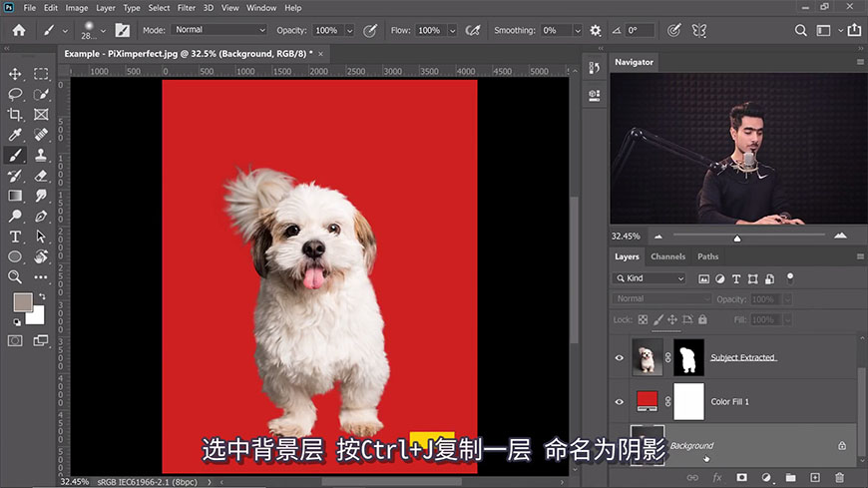Image resolution: width=868 pixels, height=488 pixels.
Task: Toggle the layer filter switch
Action: pyautogui.click(x=790, y=278)
